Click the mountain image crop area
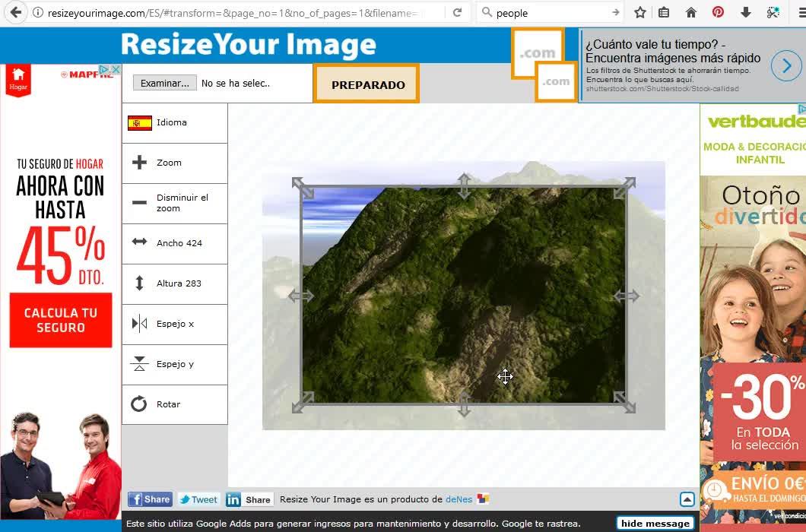 [464, 295]
